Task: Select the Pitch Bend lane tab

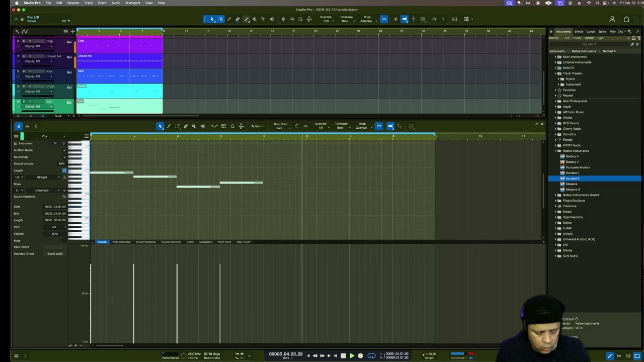Action: coord(224,242)
